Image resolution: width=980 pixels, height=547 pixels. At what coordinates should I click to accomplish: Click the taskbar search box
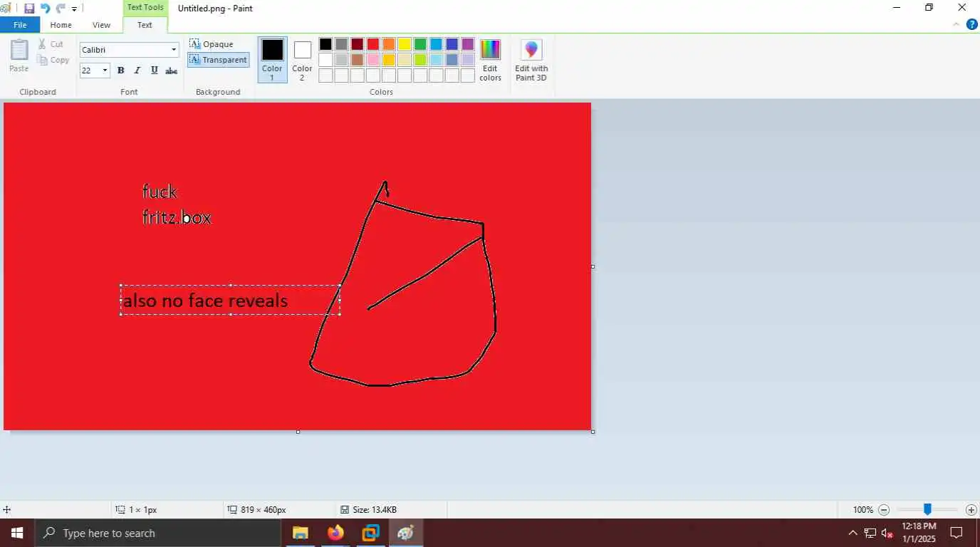pyautogui.click(x=158, y=533)
